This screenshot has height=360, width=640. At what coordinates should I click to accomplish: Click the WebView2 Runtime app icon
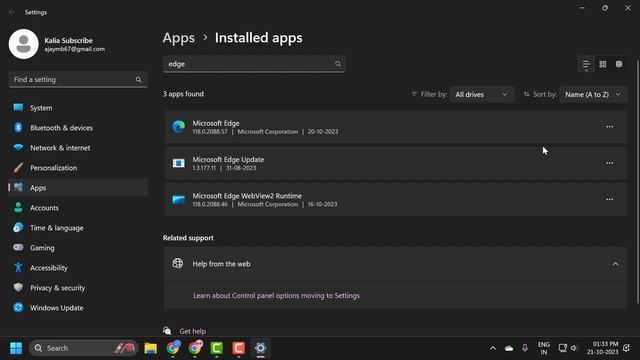pyautogui.click(x=178, y=200)
